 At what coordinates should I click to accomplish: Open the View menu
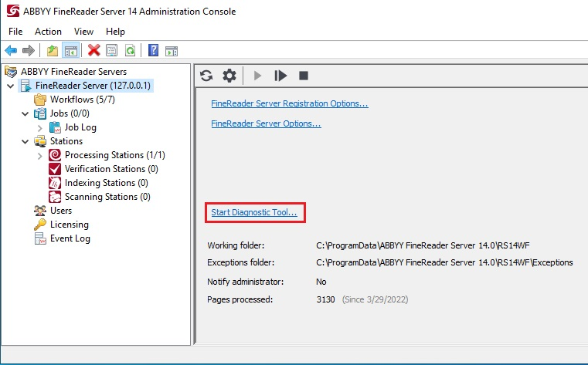[x=83, y=32]
